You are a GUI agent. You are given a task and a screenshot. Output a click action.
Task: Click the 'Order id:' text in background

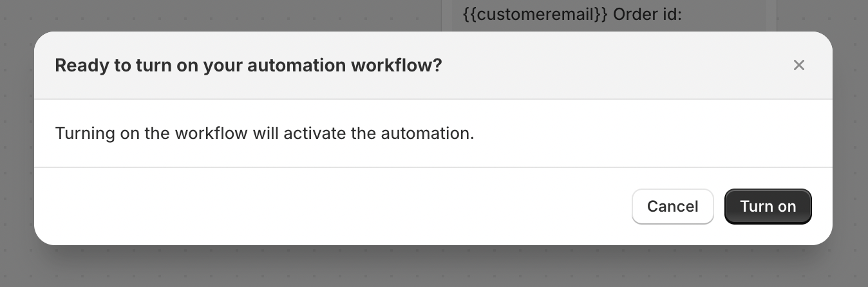click(x=647, y=14)
